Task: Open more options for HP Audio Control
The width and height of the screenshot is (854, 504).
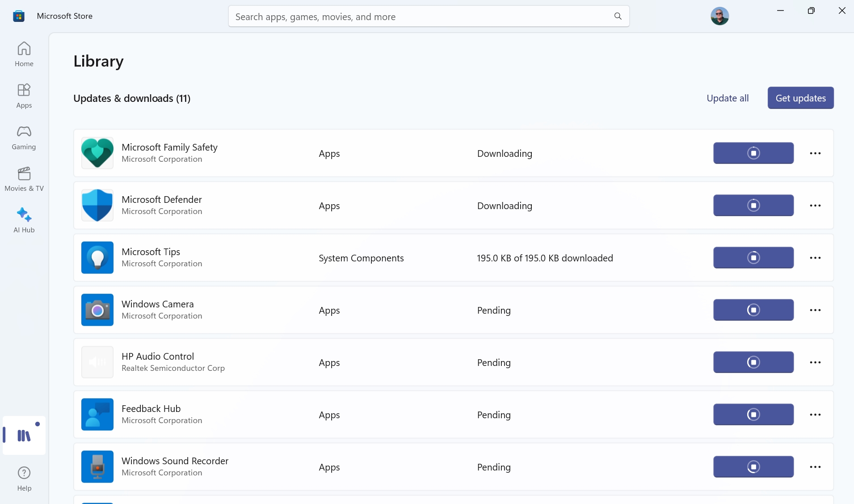Action: pos(815,362)
